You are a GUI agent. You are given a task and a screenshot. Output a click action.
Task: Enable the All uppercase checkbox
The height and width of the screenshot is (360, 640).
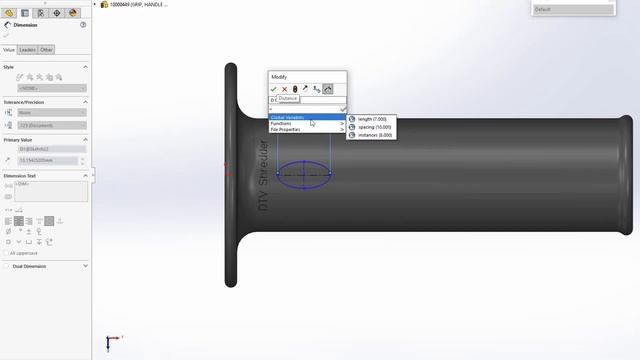point(6,253)
